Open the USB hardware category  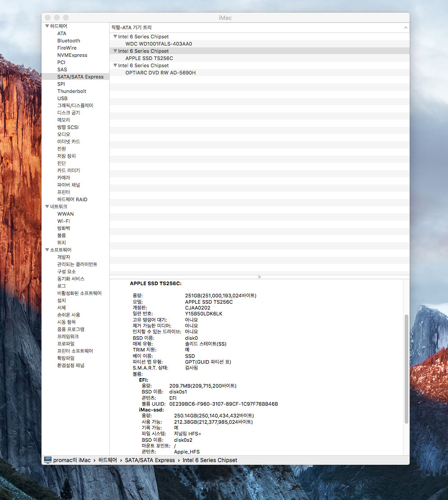[62, 98]
